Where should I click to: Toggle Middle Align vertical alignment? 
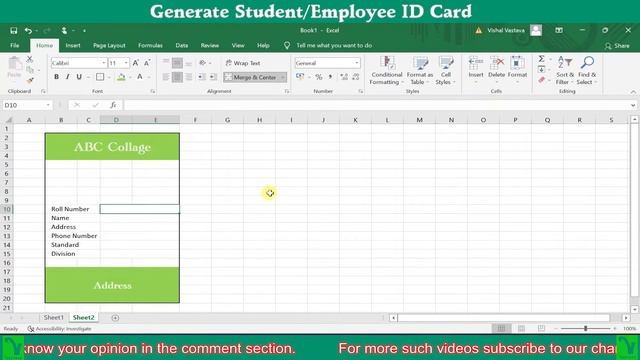[x=177, y=63]
